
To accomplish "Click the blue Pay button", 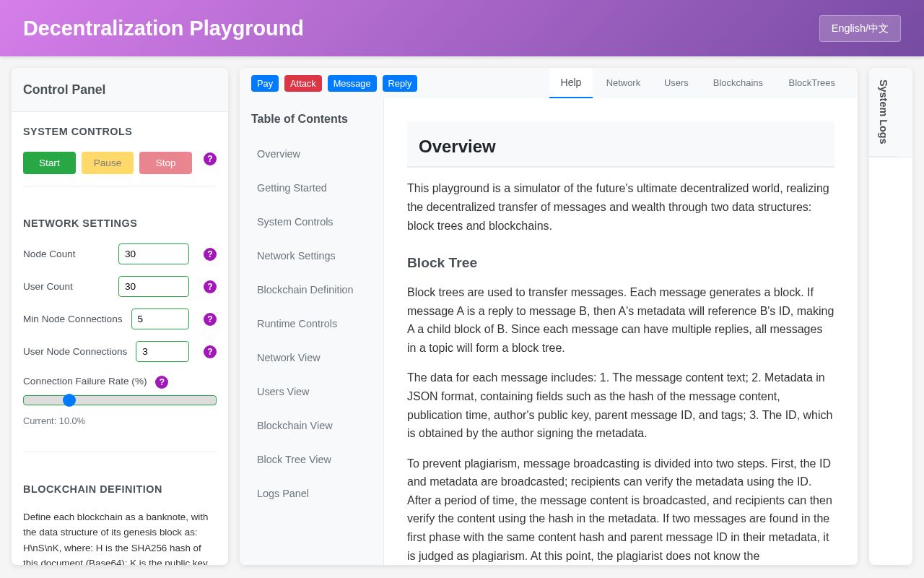I will pyautogui.click(x=265, y=83).
